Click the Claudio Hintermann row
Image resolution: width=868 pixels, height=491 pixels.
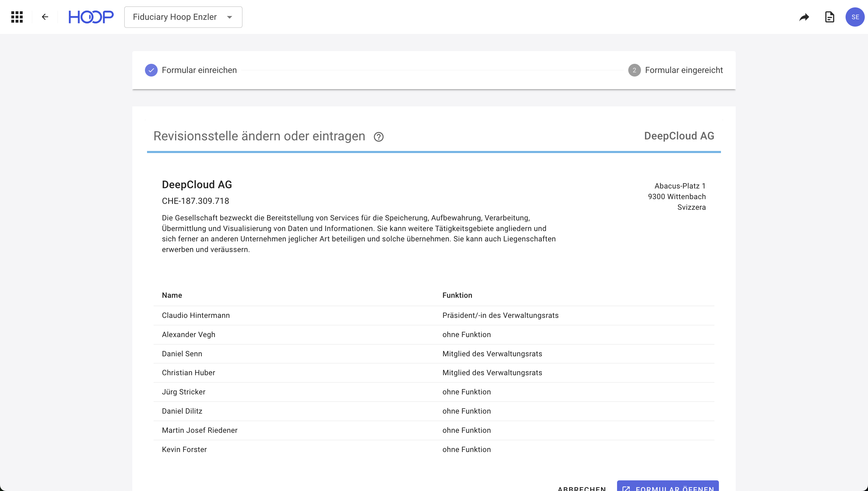coord(196,315)
